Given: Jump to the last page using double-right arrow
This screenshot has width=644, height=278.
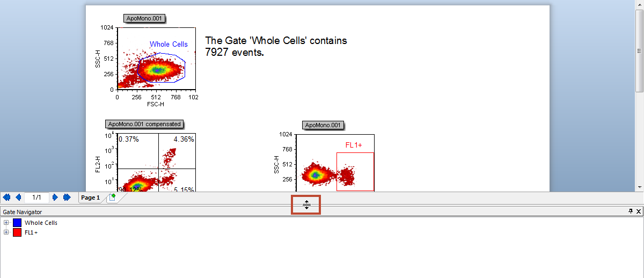Looking at the screenshot, I should 67,197.
